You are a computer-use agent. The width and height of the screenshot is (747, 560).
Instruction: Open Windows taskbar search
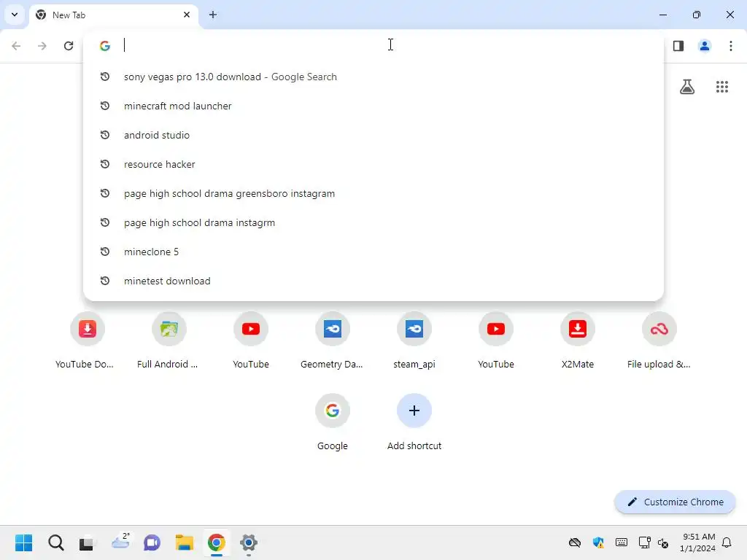point(55,542)
